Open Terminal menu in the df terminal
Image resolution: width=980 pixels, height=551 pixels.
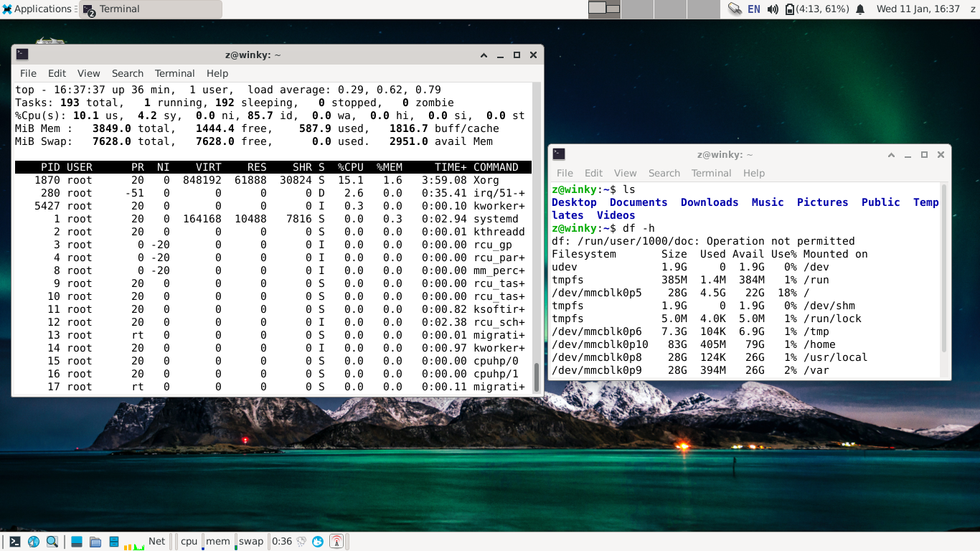click(711, 173)
